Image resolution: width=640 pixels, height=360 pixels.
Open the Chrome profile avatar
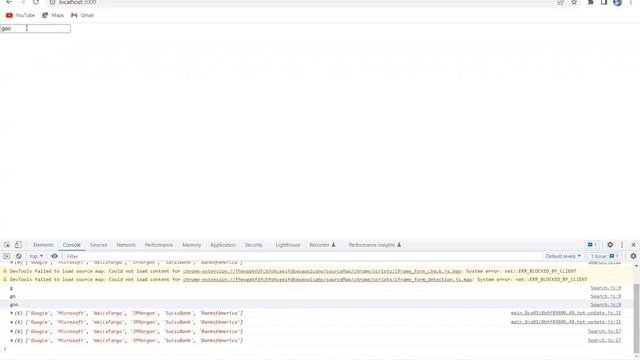point(618,2)
